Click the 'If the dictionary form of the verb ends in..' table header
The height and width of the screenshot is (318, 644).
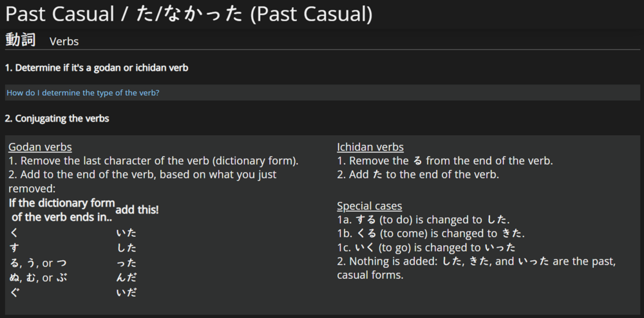(x=62, y=210)
